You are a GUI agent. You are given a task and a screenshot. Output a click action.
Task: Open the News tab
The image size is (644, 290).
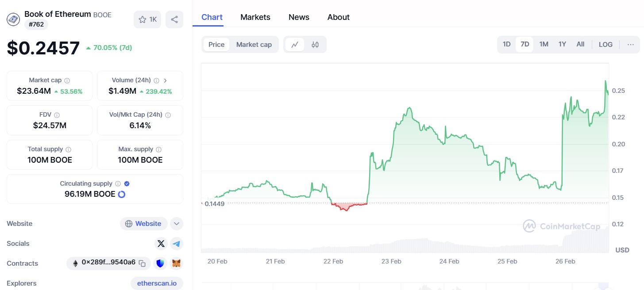pos(299,17)
